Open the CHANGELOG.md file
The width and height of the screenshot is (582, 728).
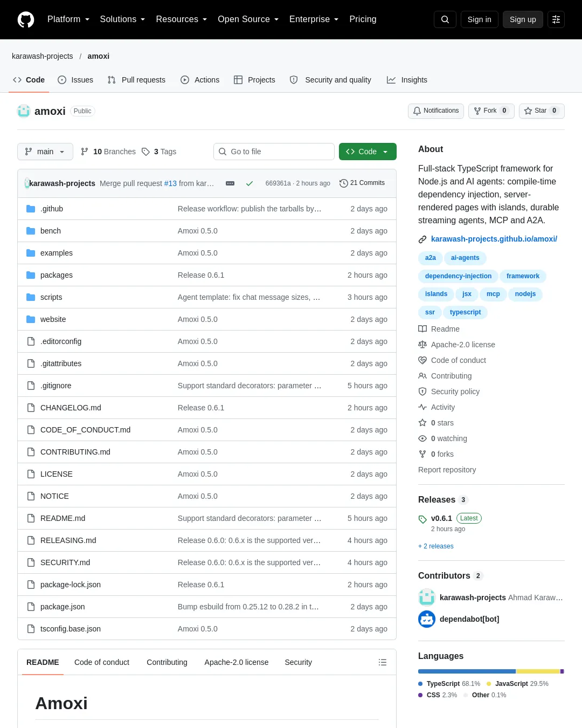pos(71,408)
